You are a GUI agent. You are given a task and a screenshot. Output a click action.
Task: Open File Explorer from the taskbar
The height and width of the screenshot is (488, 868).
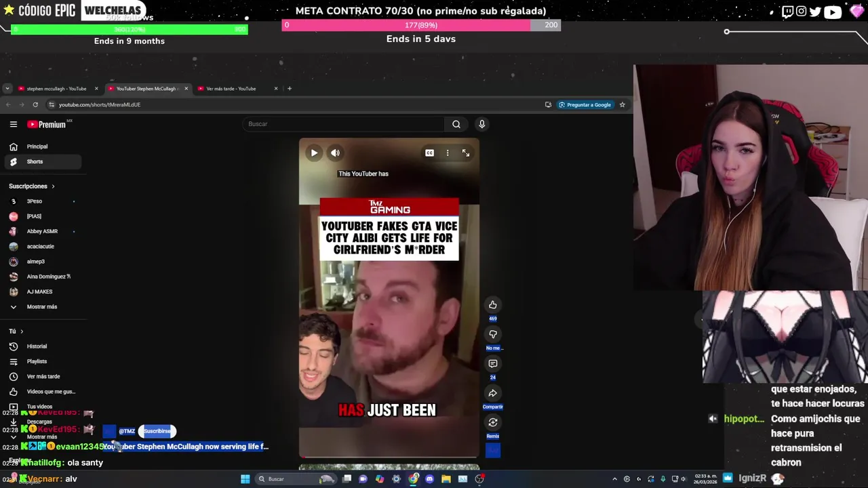[x=446, y=479]
